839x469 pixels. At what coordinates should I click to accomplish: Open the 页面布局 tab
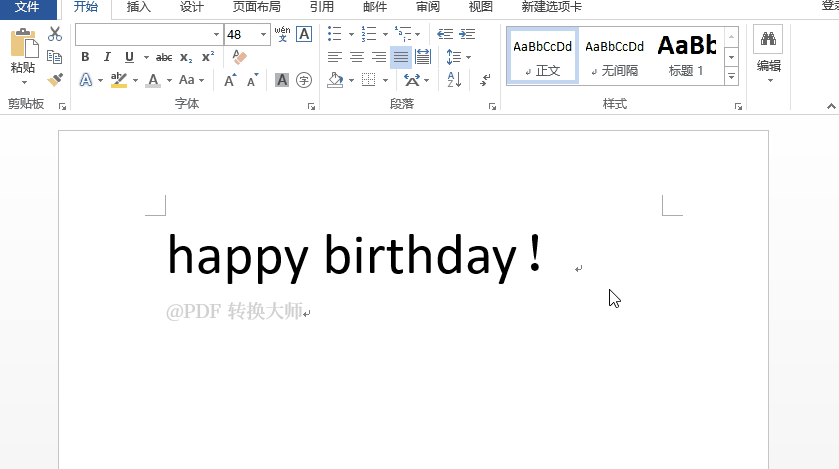point(256,7)
